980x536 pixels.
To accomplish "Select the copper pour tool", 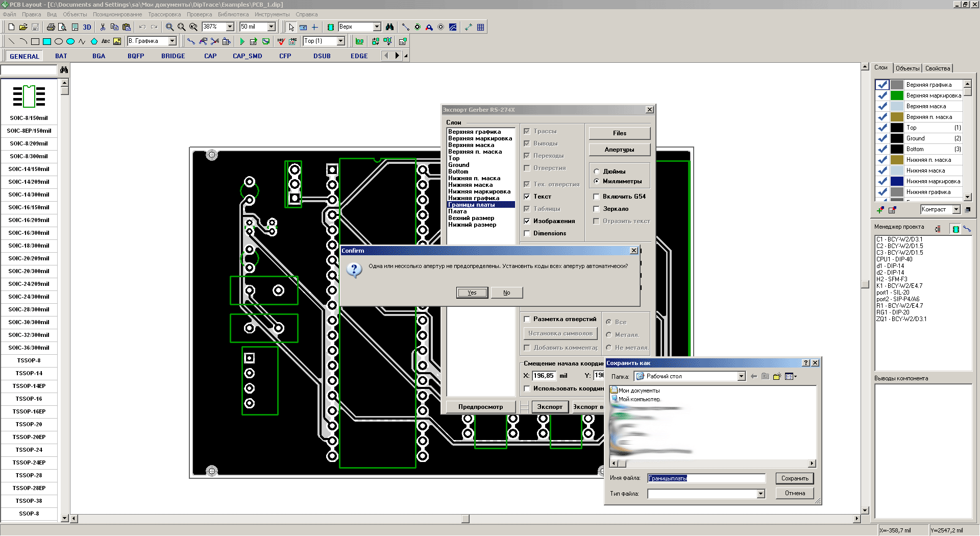I will [453, 27].
